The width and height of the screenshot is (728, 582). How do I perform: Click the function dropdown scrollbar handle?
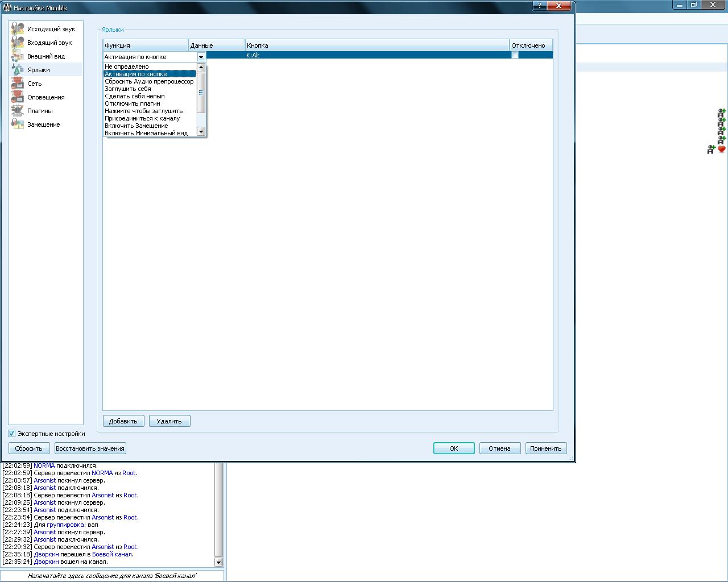[201, 92]
